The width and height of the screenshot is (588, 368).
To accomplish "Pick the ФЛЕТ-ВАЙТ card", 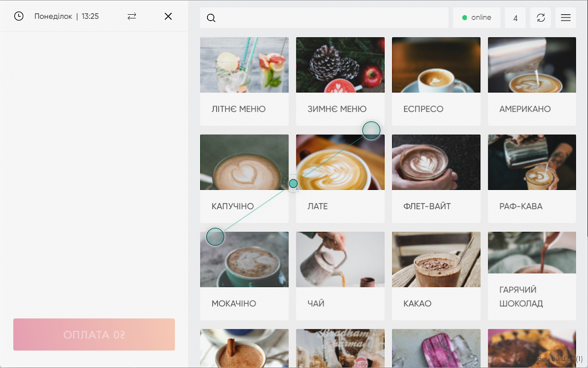I will (x=436, y=178).
